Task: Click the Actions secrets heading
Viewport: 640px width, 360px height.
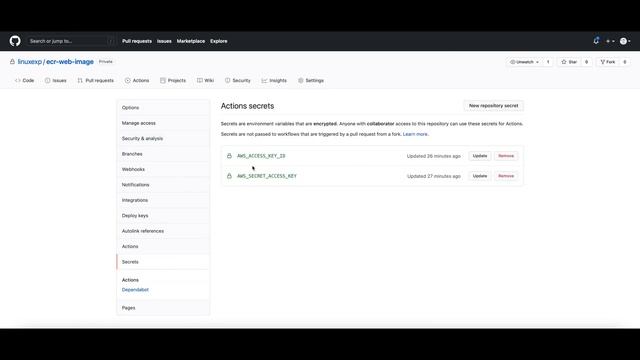Action: (x=247, y=106)
